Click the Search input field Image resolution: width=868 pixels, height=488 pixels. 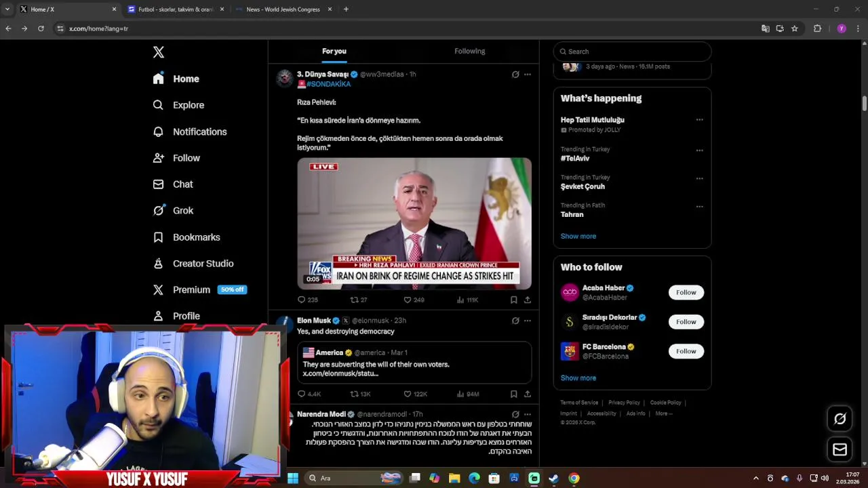632,52
